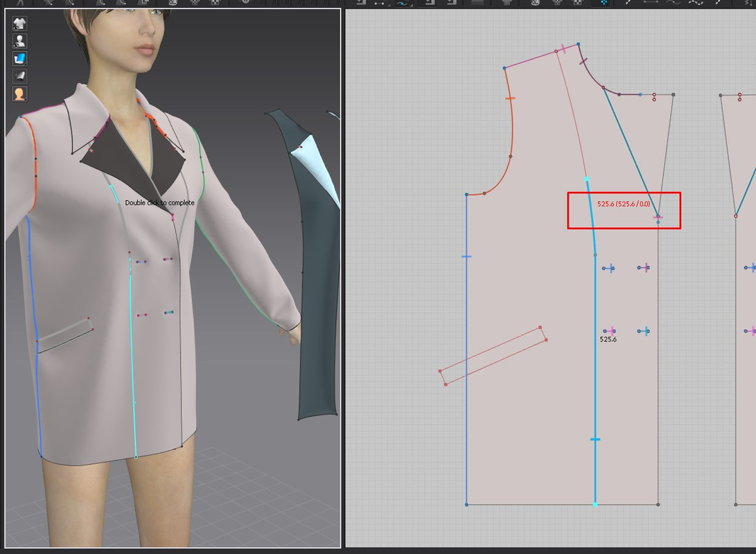Select pink notch on shoulder seam
The width and height of the screenshot is (756, 554).
[x=563, y=48]
